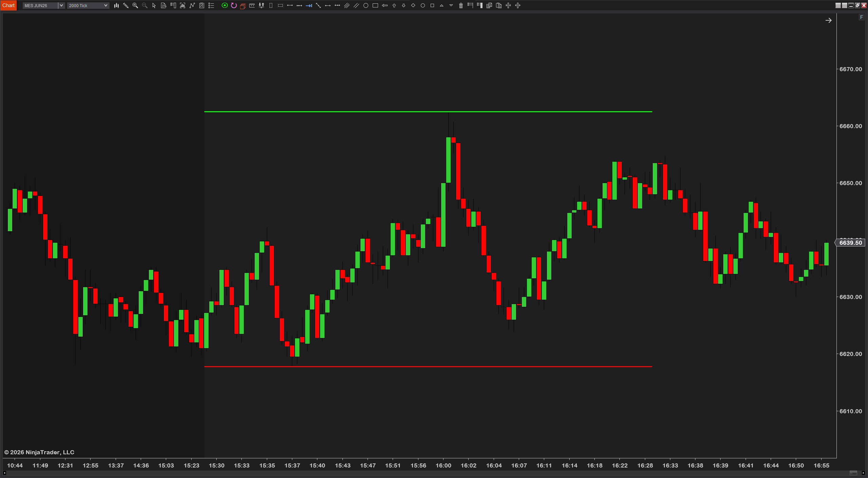Select the ruler drawing tool
868x478 pixels.
(252, 5)
